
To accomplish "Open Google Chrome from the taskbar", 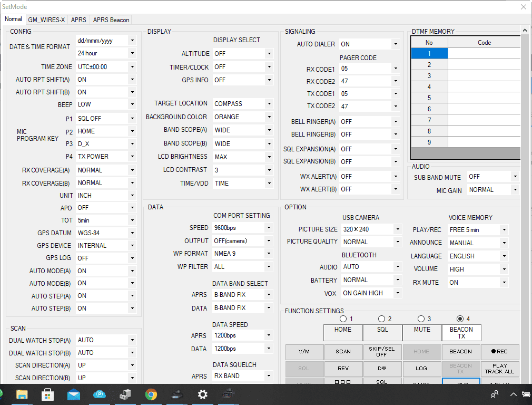I will (151, 394).
